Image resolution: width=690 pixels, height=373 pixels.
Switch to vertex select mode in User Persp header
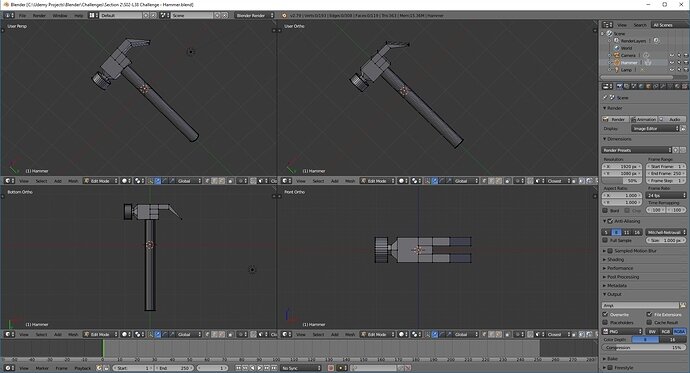[x=207, y=181]
